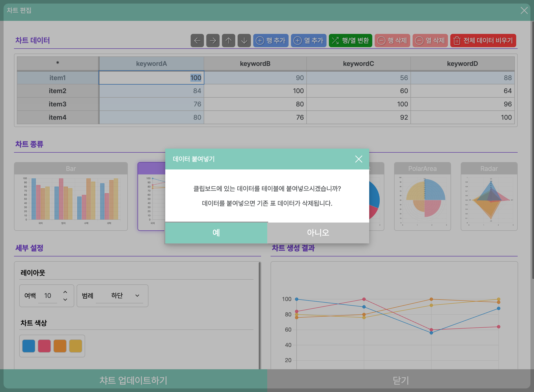The image size is (534, 392).
Task: Confirm paste with 예 button
Action: coord(216,232)
